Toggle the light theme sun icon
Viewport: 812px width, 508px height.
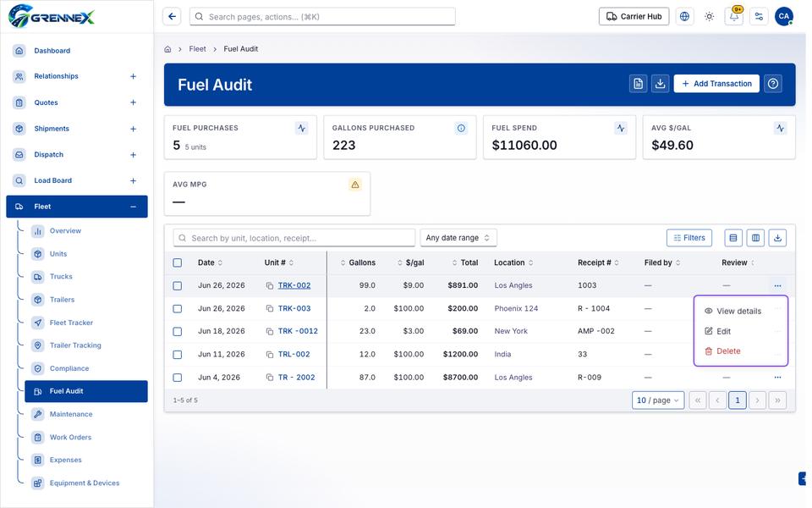(709, 17)
